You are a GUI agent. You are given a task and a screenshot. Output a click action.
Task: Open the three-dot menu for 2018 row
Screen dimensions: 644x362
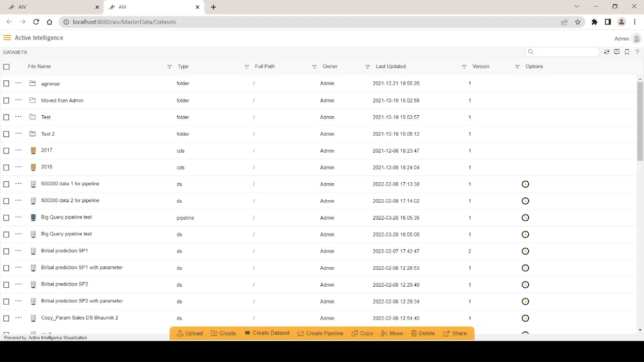(x=18, y=167)
